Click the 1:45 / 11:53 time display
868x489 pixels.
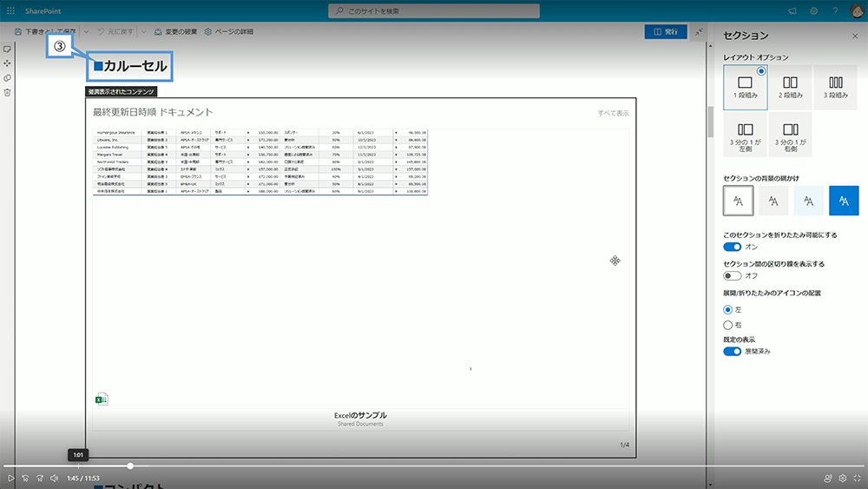83,478
